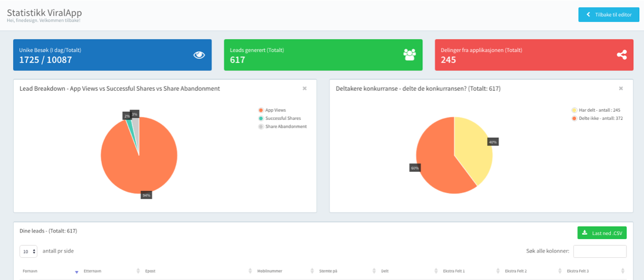Sort table by Epost column
The image size is (644, 280).
[x=197, y=271]
